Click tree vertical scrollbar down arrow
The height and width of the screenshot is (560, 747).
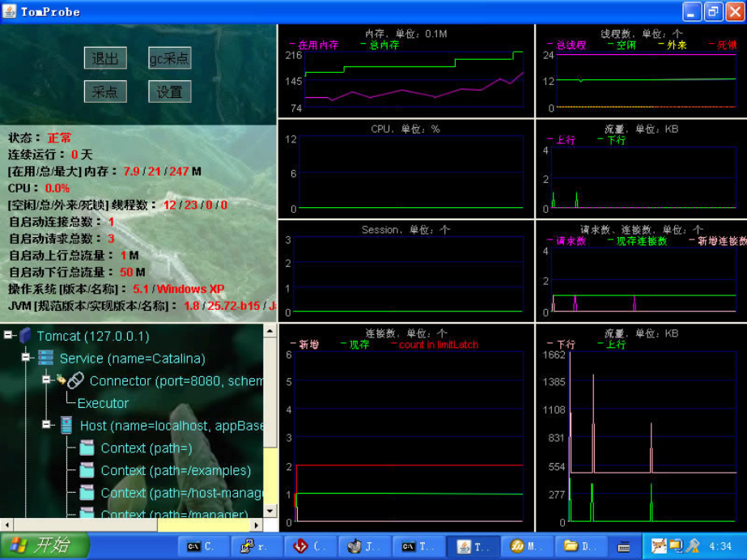[270, 511]
